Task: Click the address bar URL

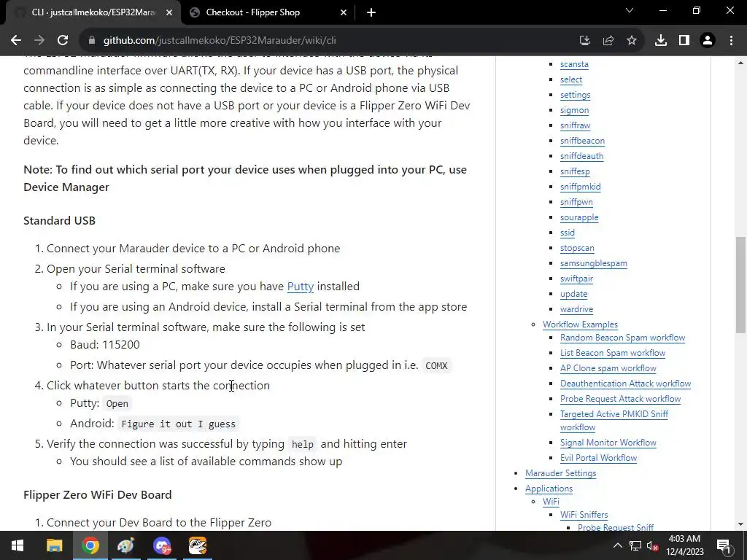Action: click(220, 41)
